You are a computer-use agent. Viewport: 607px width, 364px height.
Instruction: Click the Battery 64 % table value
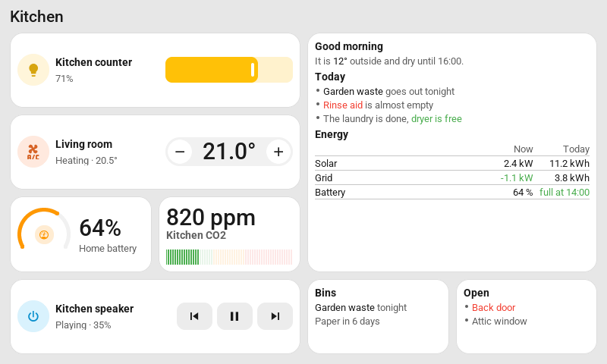click(x=523, y=193)
